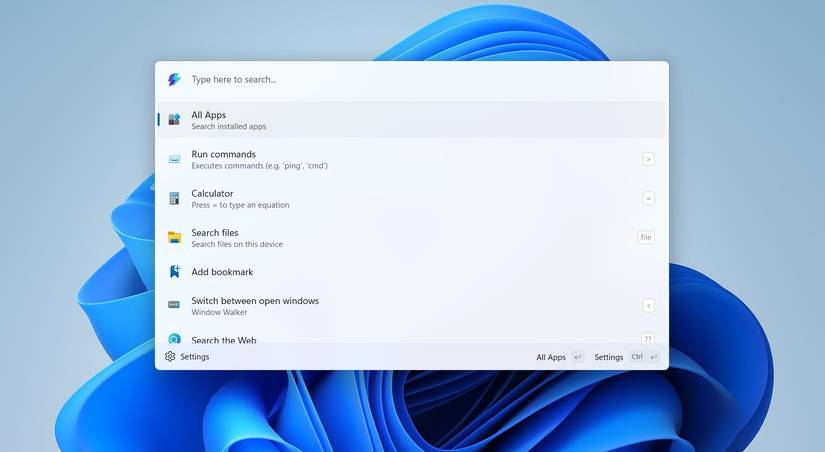Click 'Press = to type an equation' text

point(240,205)
